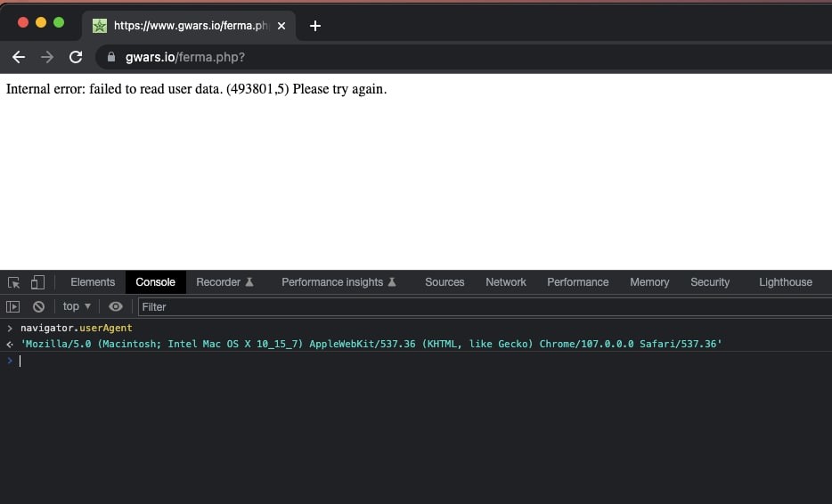
Task: Switch to the Elements tab
Action: [x=93, y=282]
